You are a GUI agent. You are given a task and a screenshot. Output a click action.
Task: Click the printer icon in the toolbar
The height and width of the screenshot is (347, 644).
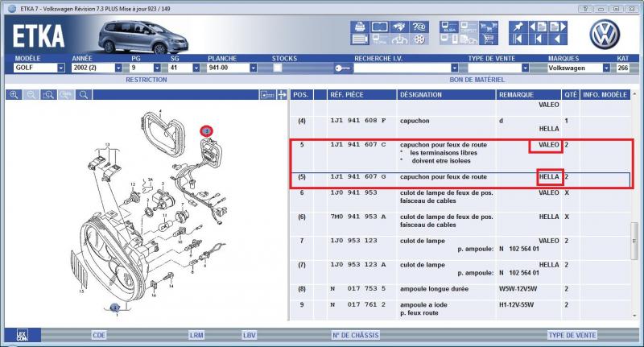tap(360, 27)
